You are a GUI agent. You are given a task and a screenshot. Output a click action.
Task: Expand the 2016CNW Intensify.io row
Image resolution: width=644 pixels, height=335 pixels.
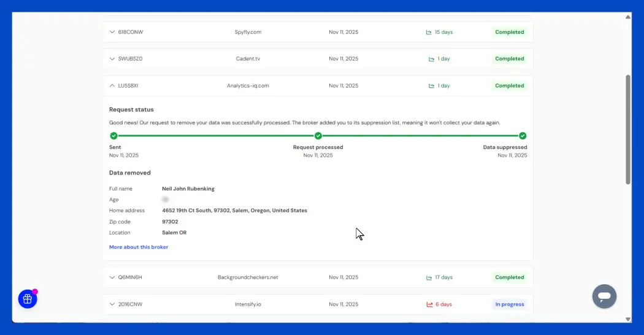click(x=112, y=304)
